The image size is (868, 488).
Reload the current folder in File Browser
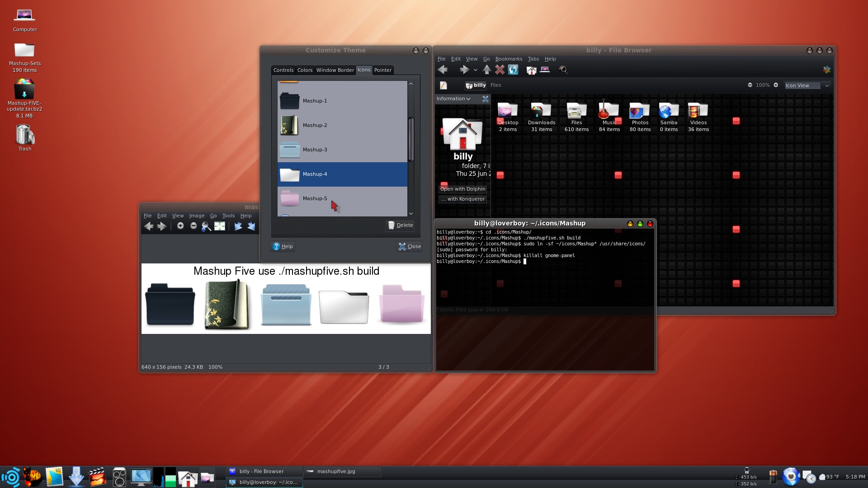513,70
